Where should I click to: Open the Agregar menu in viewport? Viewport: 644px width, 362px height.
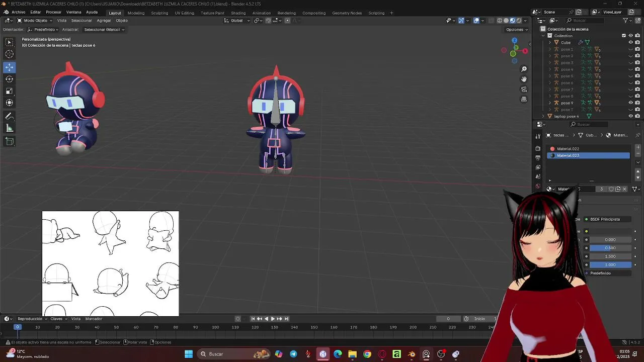[x=104, y=21]
